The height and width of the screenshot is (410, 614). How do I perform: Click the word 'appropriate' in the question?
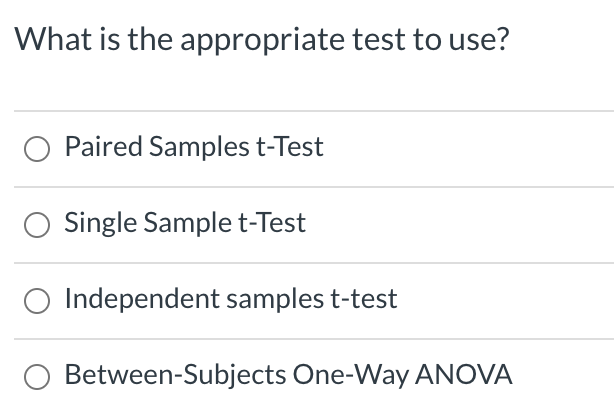262,41
